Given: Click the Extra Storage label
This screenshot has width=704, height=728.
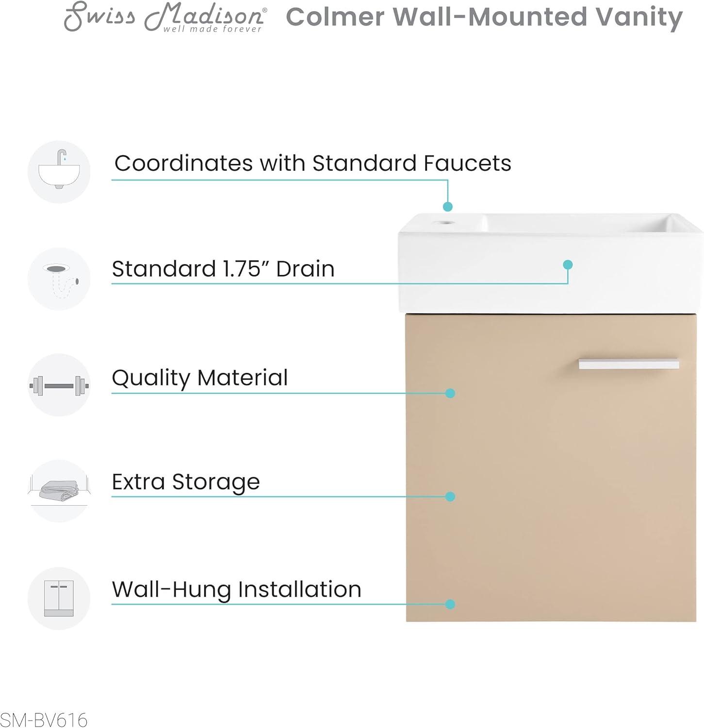Looking at the screenshot, I should 186,482.
